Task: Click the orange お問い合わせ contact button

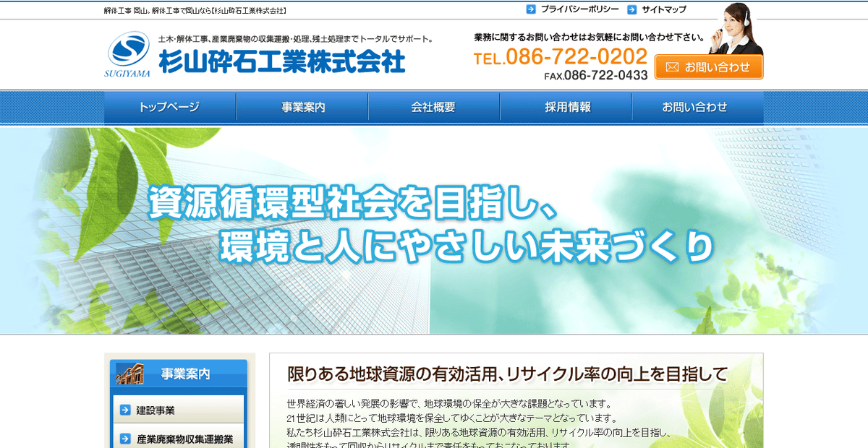Action: (x=709, y=66)
